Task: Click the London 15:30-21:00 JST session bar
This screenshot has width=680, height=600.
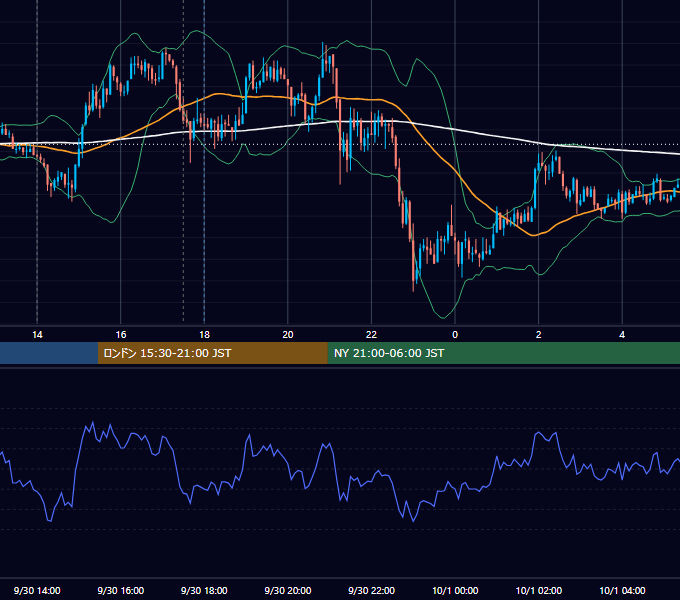Action: (212, 353)
